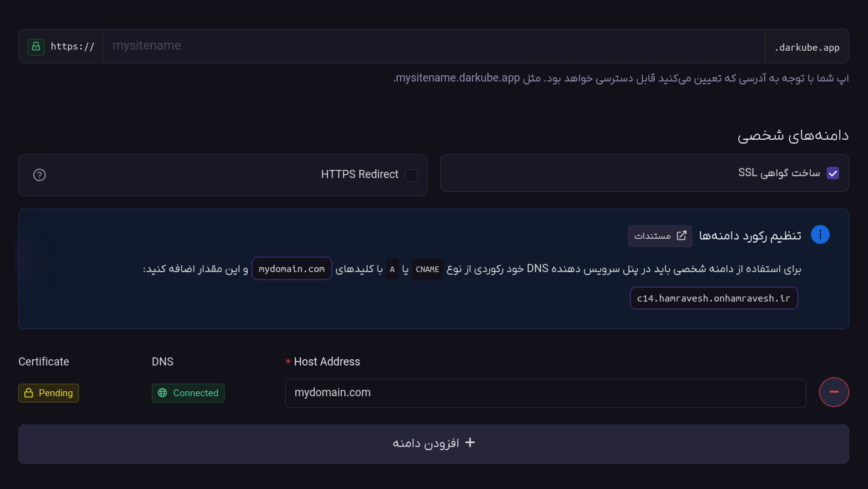Click the HTTPS Redirect label text
The height and width of the screenshot is (489, 868).
tap(359, 174)
